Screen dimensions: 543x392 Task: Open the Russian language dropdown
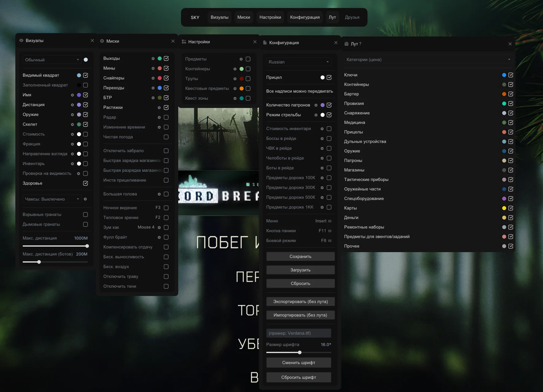pos(299,62)
